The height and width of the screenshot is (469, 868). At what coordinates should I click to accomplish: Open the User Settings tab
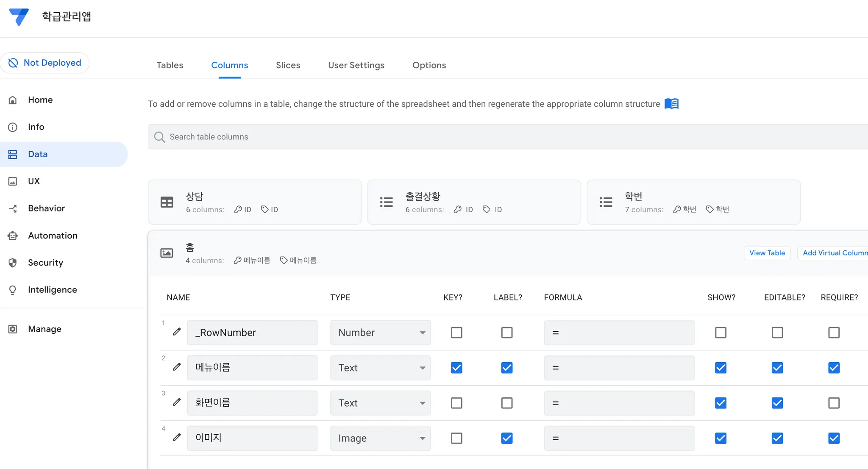click(356, 65)
